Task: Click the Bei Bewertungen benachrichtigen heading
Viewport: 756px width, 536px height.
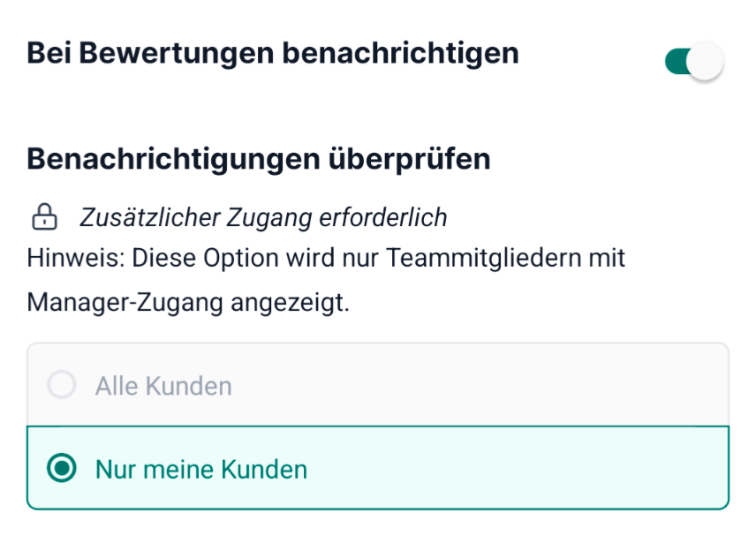Action: [x=273, y=53]
